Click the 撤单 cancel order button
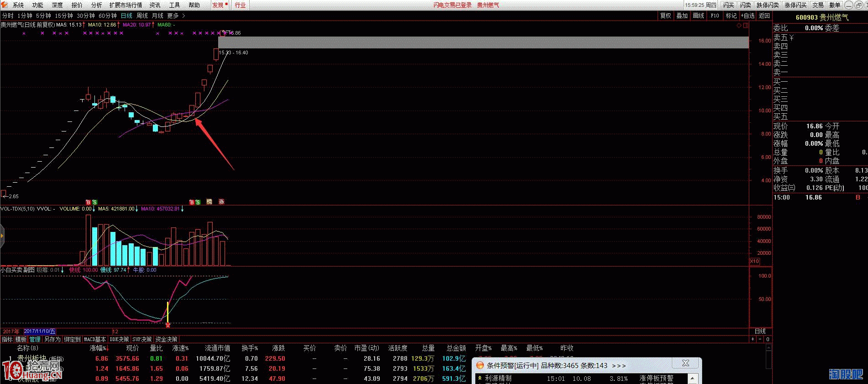The height and width of the screenshot is (384, 868). pyautogui.click(x=835, y=5)
